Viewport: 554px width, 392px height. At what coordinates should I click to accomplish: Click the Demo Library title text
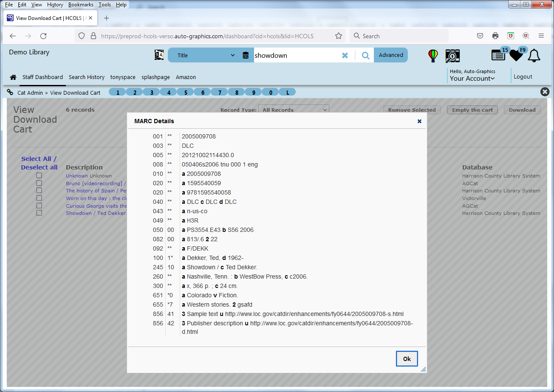[29, 52]
